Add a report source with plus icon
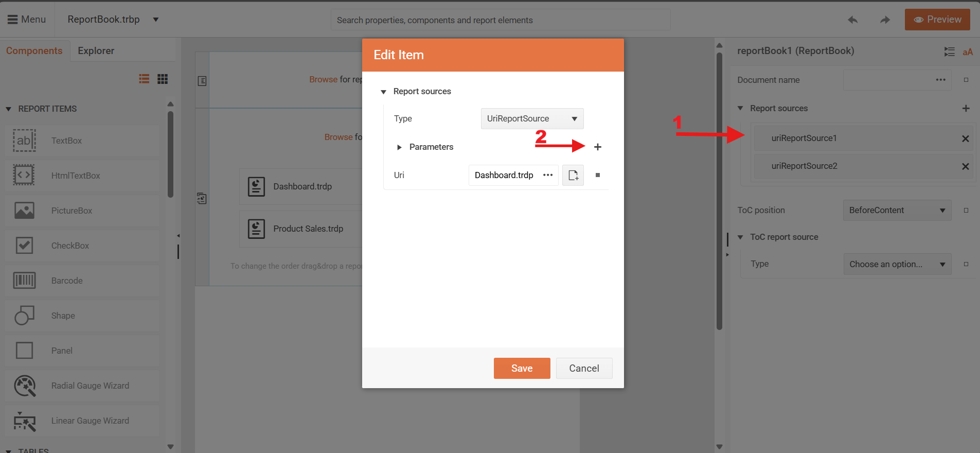Screen dimensions: 980x453 (966, 108)
